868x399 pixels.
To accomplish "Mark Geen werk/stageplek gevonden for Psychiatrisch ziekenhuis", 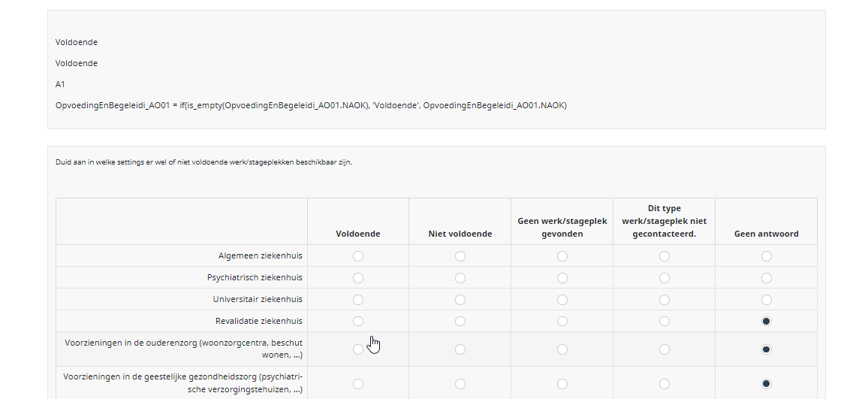I will (562, 278).
